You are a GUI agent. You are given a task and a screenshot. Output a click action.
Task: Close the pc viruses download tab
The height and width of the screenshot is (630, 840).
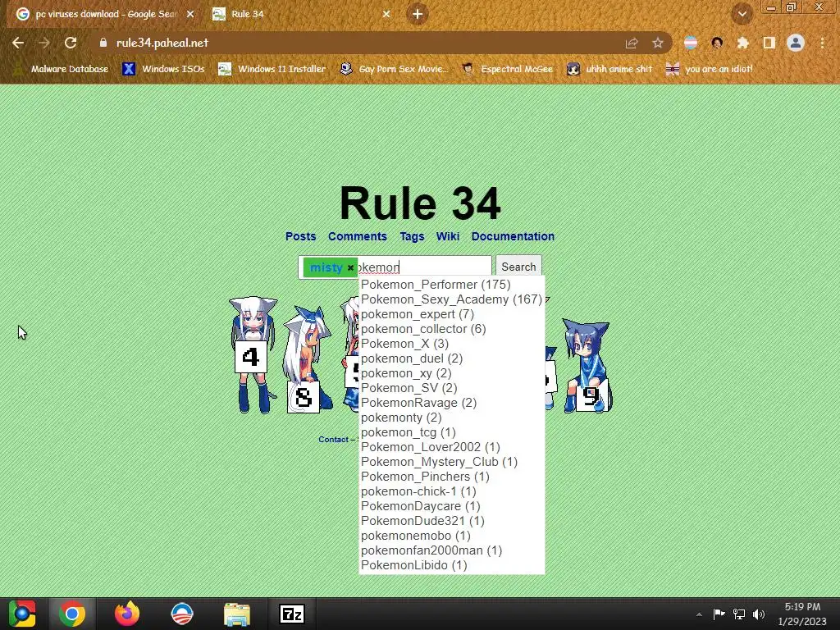(190, 14)
